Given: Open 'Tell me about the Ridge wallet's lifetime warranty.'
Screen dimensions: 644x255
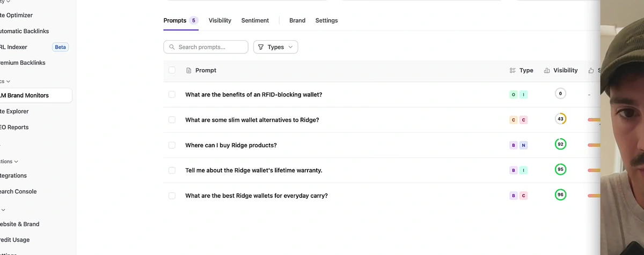Looking at the screenshot, I should click(x=254, y=170).
